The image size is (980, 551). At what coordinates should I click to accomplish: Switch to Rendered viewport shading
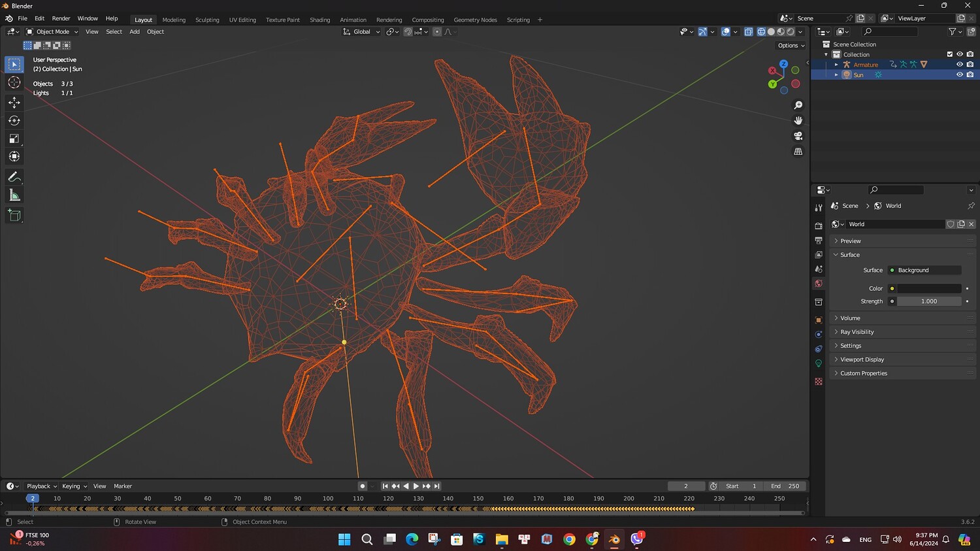pos(791,31)
